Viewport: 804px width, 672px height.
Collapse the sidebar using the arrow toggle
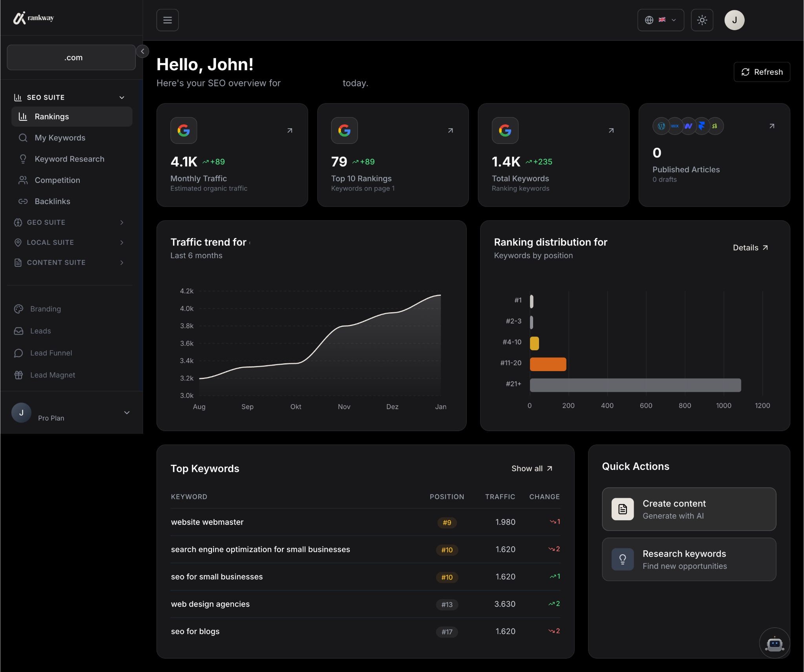pos(142,51)
